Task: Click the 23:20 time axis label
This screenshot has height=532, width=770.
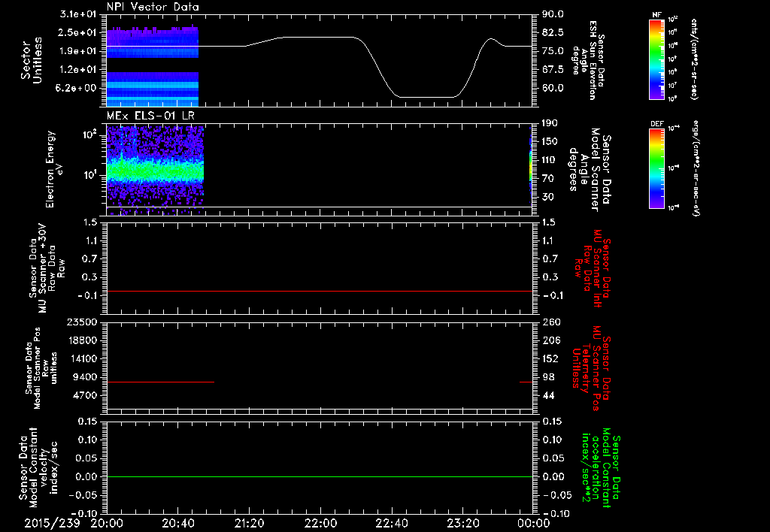Action: click(x=462, y=523)
